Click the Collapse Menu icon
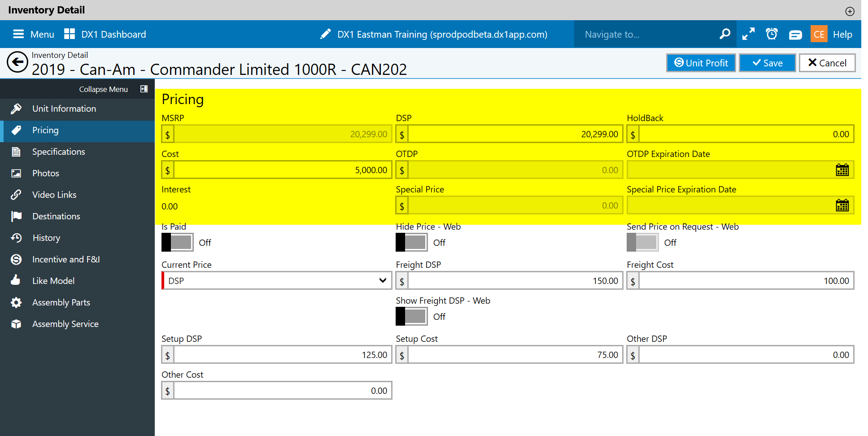Screen dimensions: 868x436 144,89
